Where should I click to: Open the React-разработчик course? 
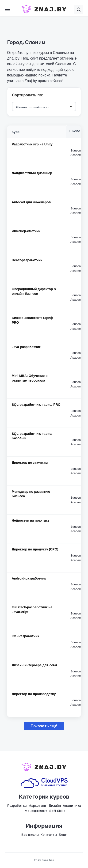point(27,260)
